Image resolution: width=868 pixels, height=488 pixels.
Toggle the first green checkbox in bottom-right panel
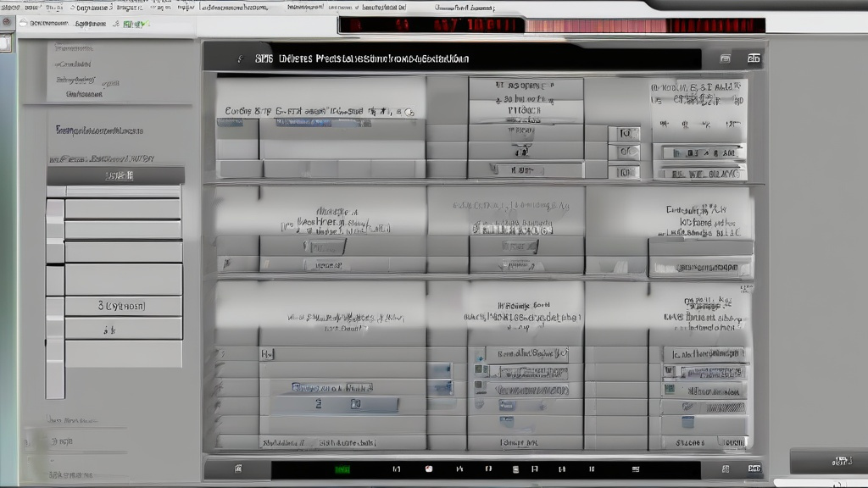(670, 389)
